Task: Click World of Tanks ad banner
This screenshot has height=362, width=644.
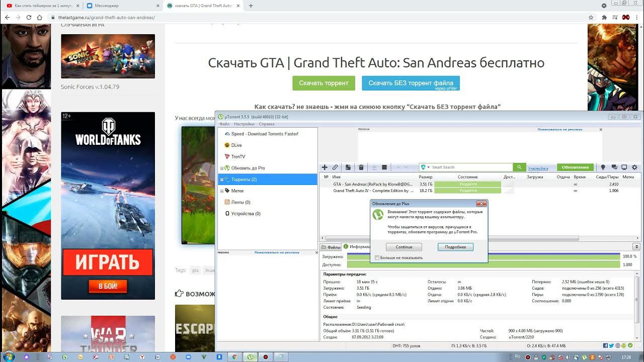Action: pyautogui.click(x=108, y=206)
